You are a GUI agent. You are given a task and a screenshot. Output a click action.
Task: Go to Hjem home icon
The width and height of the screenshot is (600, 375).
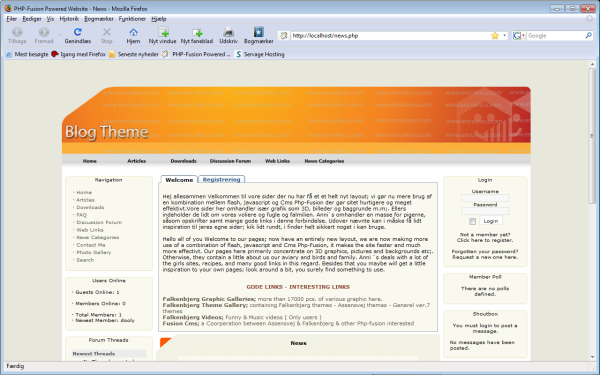point(133,36)
